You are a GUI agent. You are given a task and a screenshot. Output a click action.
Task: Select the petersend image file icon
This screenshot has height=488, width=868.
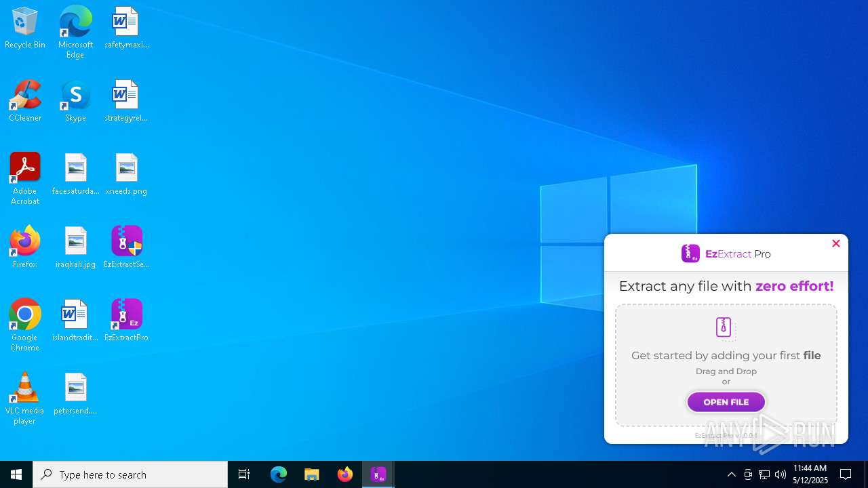click(x=75, y=394)
